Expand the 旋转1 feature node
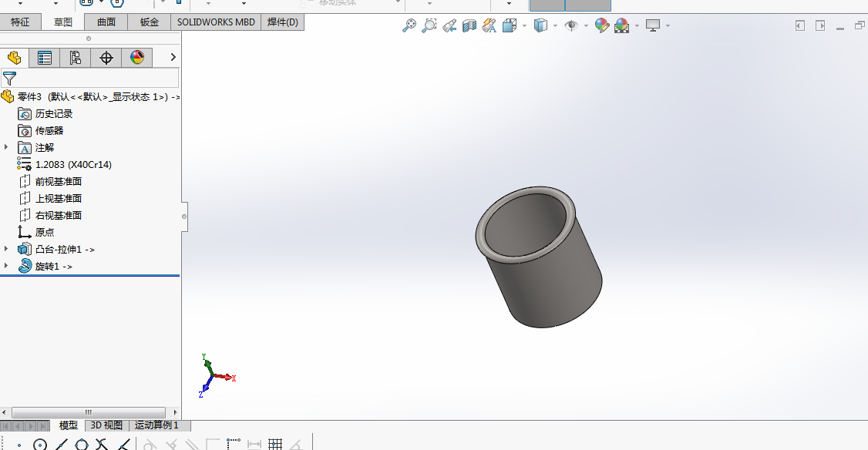This screenshot has width=868, height=450. pos(6,266)
